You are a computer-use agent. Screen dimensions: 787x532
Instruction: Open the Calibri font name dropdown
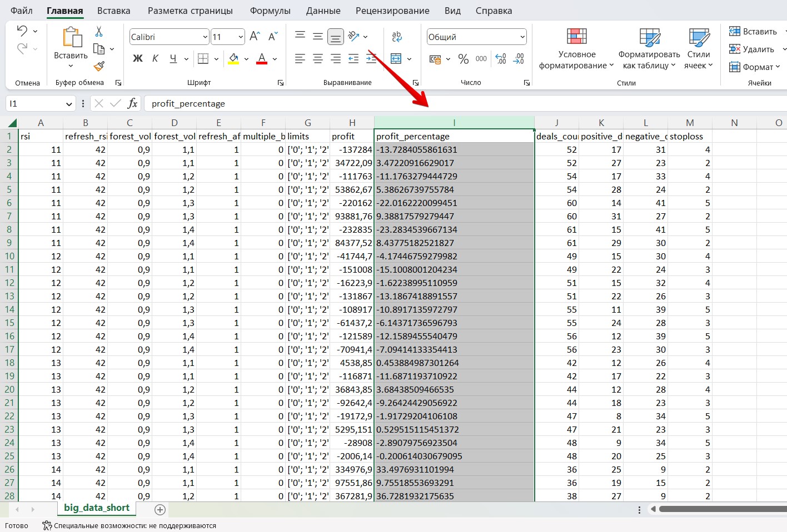[x=205, y=37]
